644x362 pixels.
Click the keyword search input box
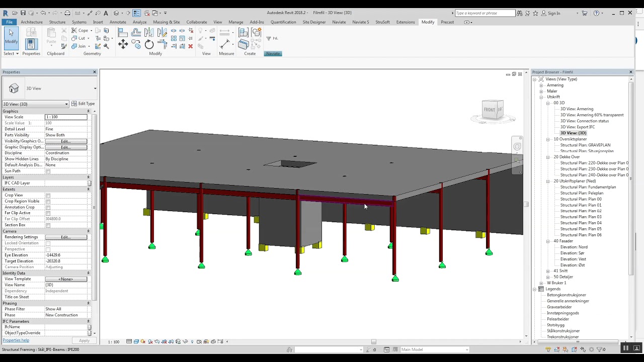click(485, 13)
